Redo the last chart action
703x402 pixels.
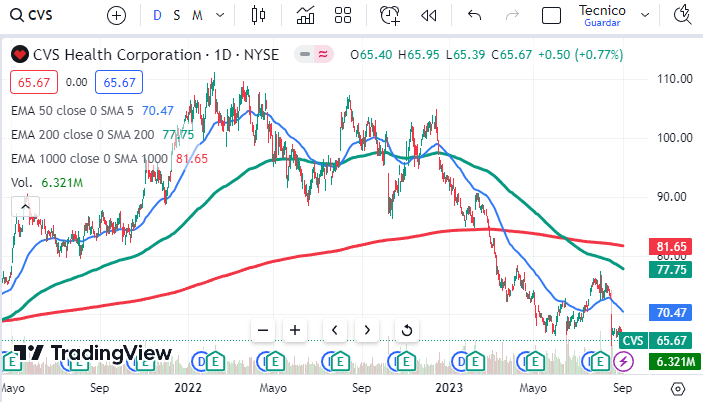point(512,16)
